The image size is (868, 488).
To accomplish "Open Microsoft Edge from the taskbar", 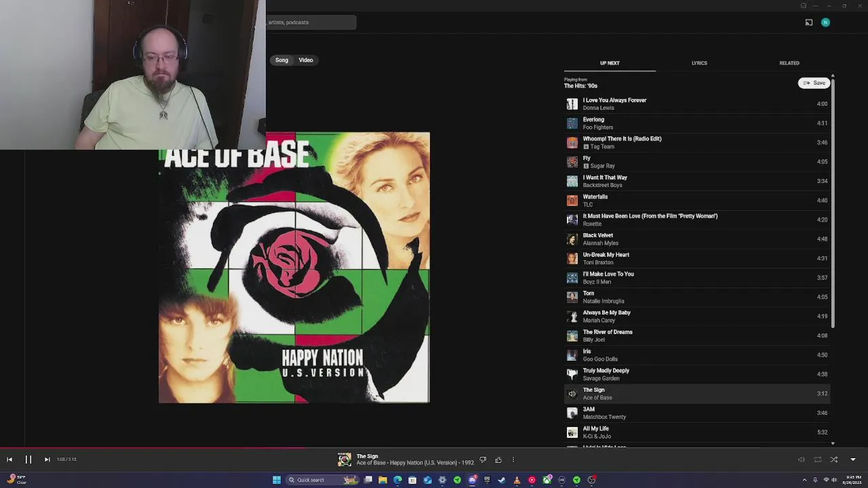I will tap(397, 480).
